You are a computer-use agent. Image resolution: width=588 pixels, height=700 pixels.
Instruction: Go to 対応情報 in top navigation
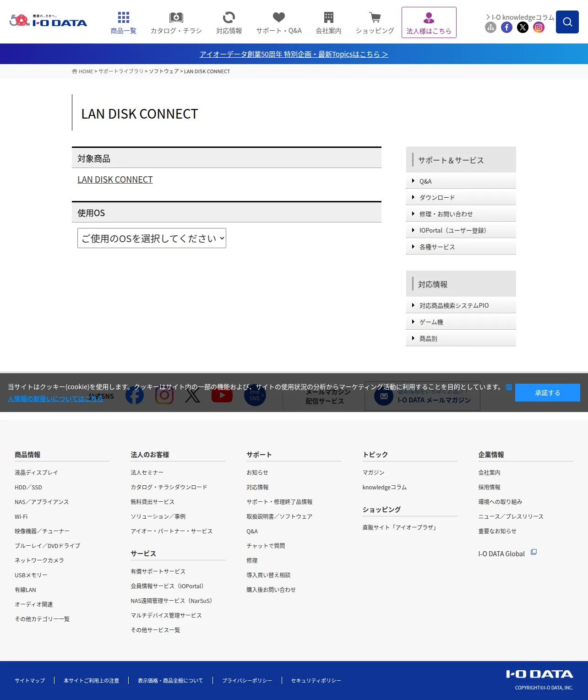229,23
